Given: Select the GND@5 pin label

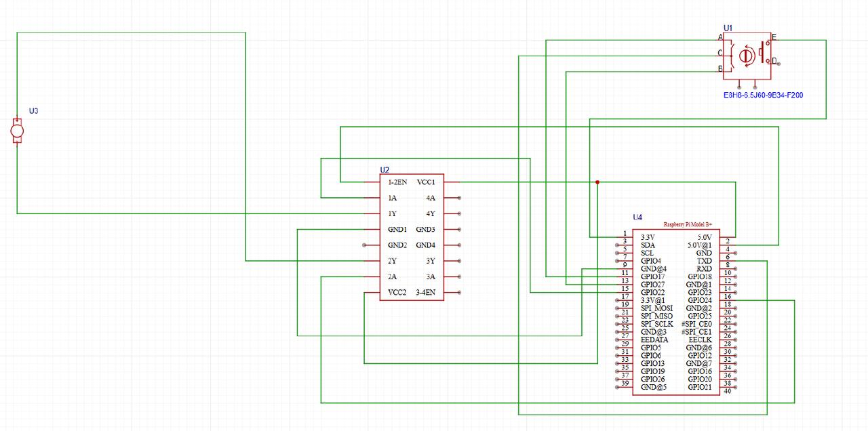Looking at the screenshot, I should 654,388.
